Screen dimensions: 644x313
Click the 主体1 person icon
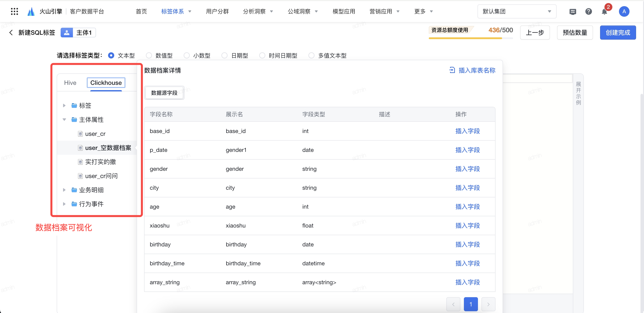[x=67, y=33]
